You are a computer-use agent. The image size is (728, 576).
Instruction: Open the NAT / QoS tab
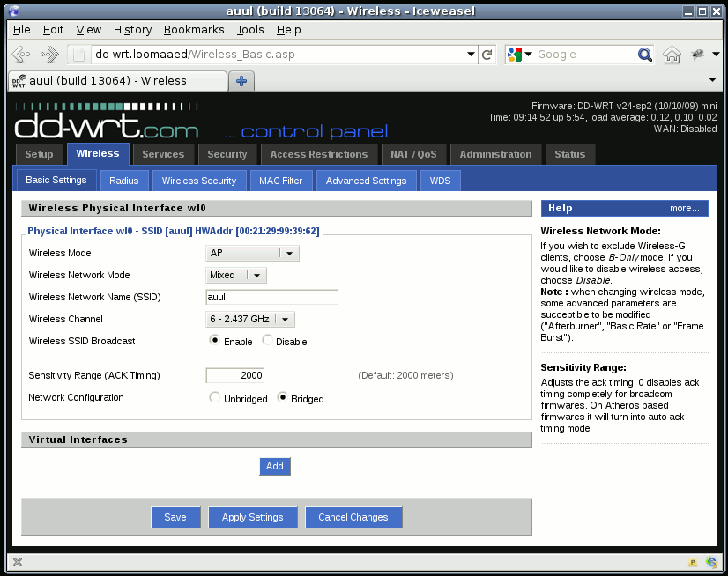pos(413,154)
